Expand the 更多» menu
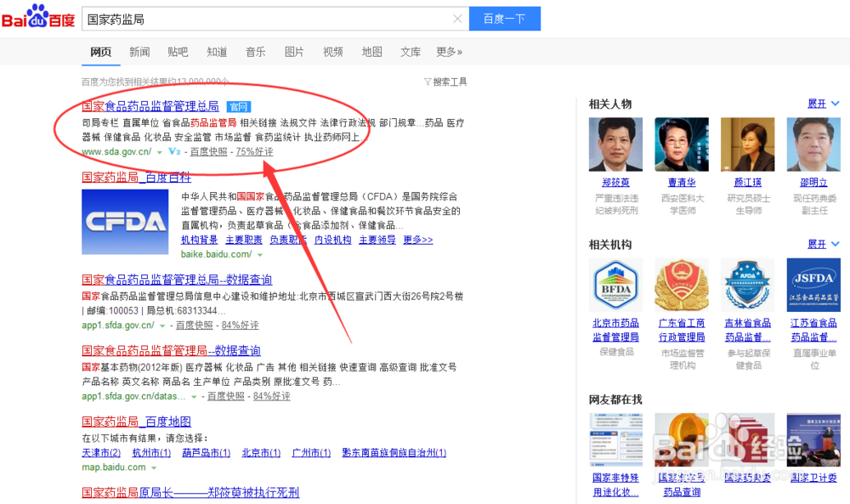This screenshot has width=850, height=504. (450, 52)
